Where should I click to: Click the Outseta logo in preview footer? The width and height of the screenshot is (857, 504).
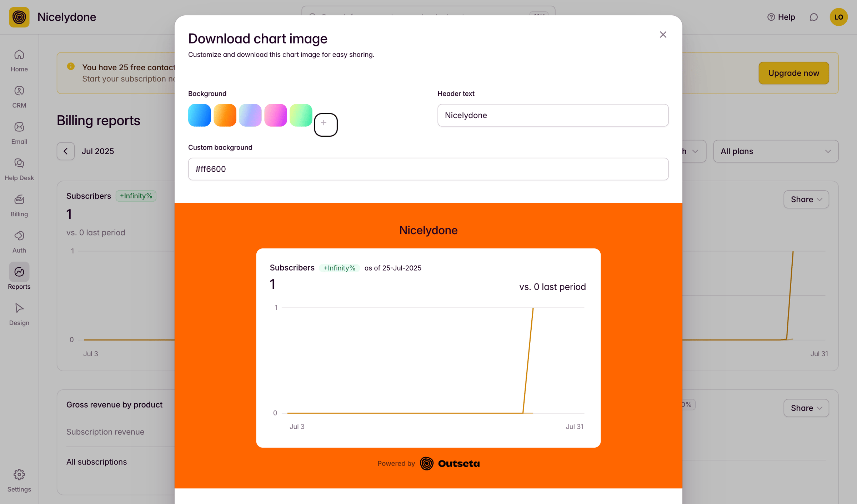pyautogui.click(x=450, y=464)
